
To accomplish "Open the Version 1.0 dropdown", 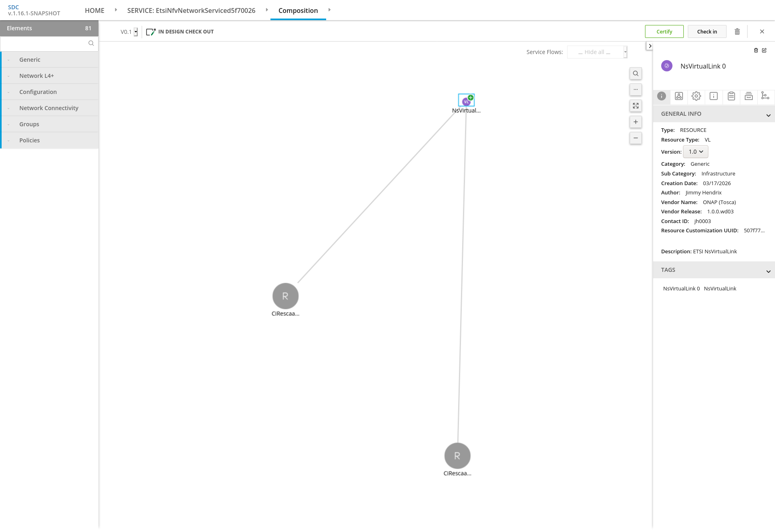I will pos(695,152).
